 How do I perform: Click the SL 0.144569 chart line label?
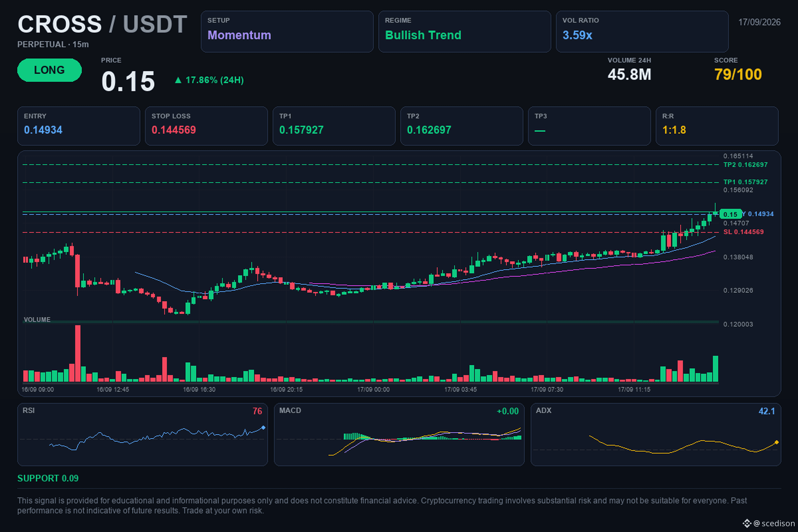pos(743,232)
